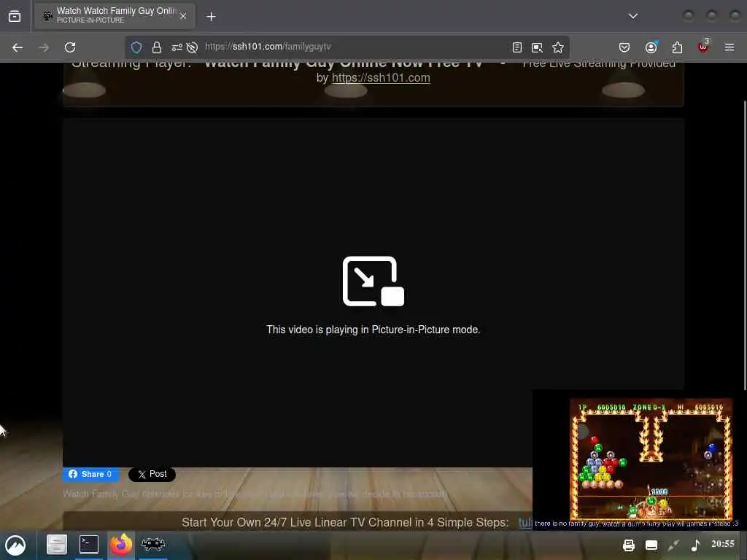This screenshot has width=747, height=560.
Task: Open the RetroArch game icon in taskbar
Action: pyautogui.click(x=153, y=544)
